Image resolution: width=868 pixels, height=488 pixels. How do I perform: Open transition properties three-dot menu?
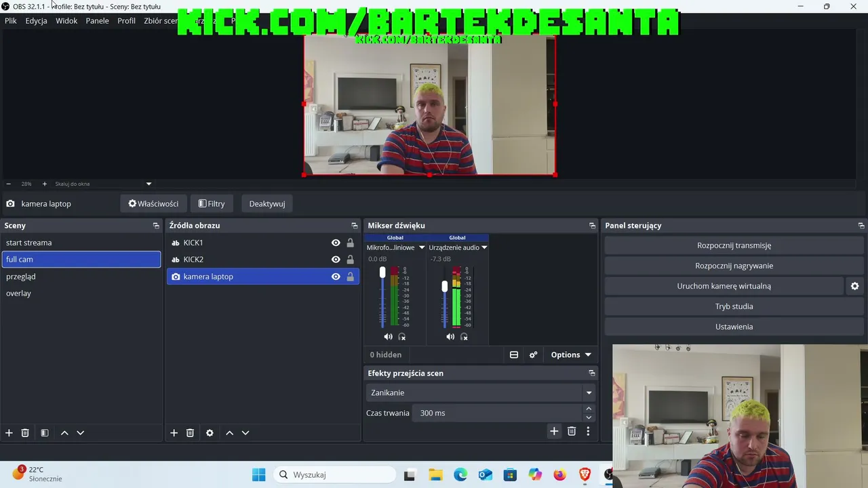588,431
